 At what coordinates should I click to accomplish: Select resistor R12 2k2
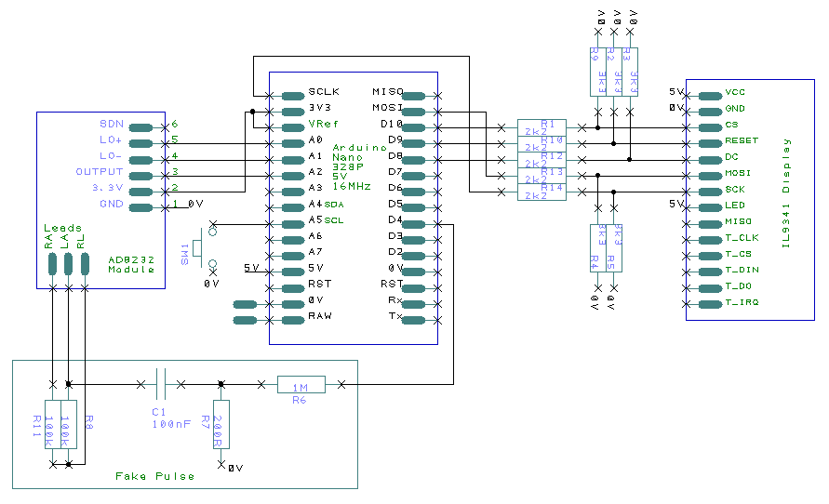[542, 160]
